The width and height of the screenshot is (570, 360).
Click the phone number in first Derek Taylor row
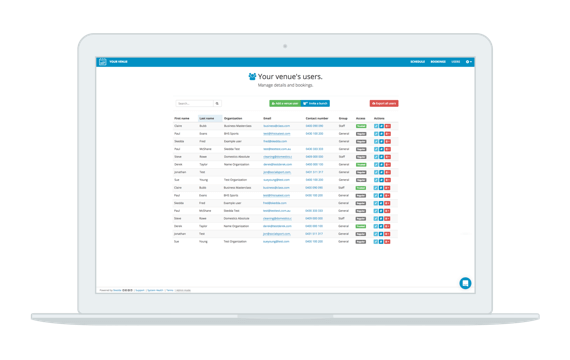[314, 165]
